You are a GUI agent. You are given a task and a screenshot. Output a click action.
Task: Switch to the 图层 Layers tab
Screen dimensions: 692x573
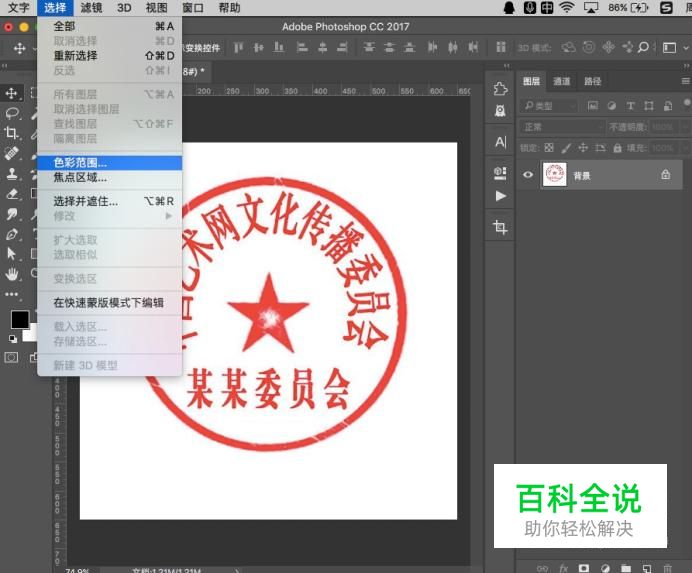(531, 81)
